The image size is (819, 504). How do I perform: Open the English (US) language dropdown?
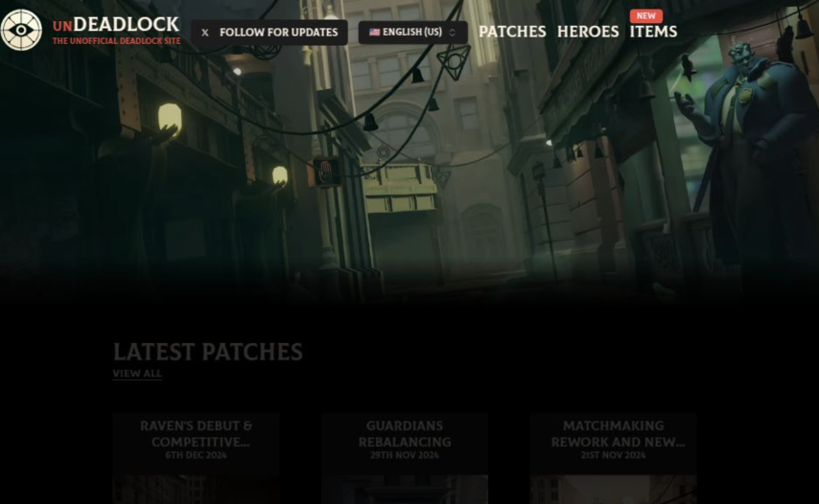click(412, 33)
